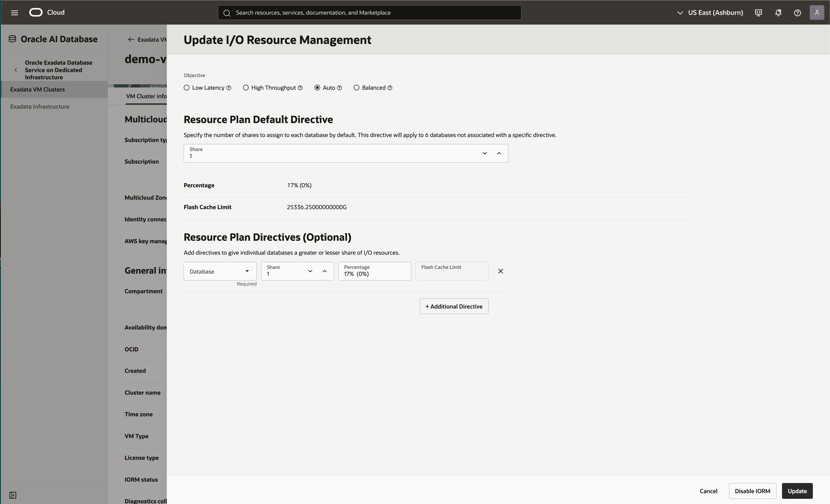Screen dimensions: 830x504
Task: Click the directive Percentage field
Action: coord(375,271)
